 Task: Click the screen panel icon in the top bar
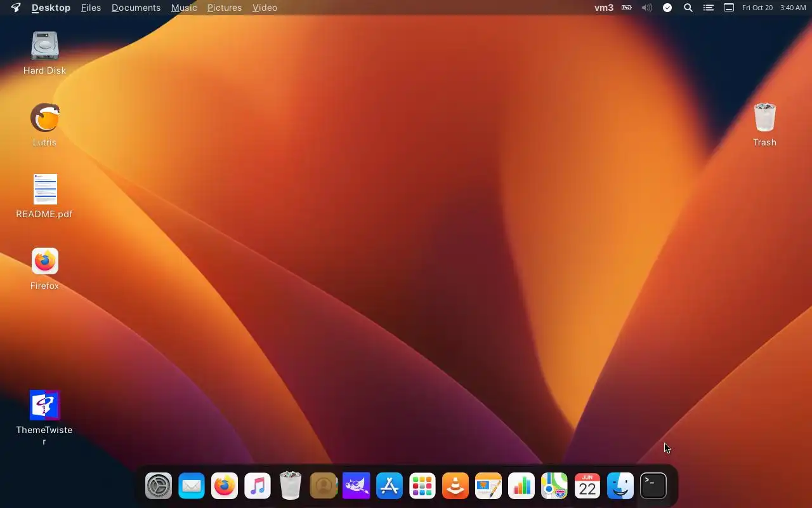[x=729, y=8]
